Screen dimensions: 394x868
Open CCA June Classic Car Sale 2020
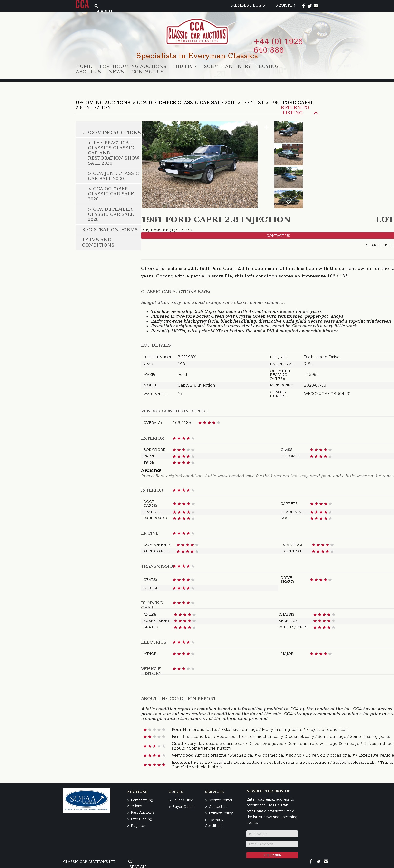[x=114, y=176]
